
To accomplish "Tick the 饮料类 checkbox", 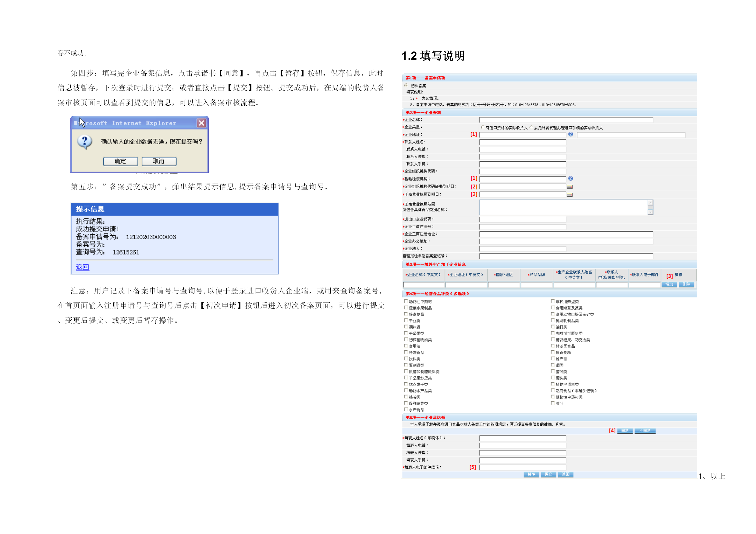I will 406,359.
